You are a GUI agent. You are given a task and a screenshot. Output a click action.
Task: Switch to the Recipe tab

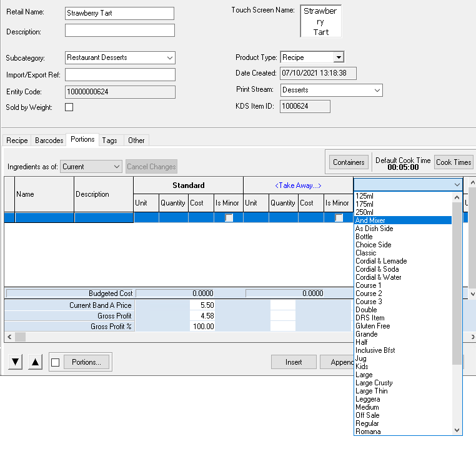tap(17, 141)
